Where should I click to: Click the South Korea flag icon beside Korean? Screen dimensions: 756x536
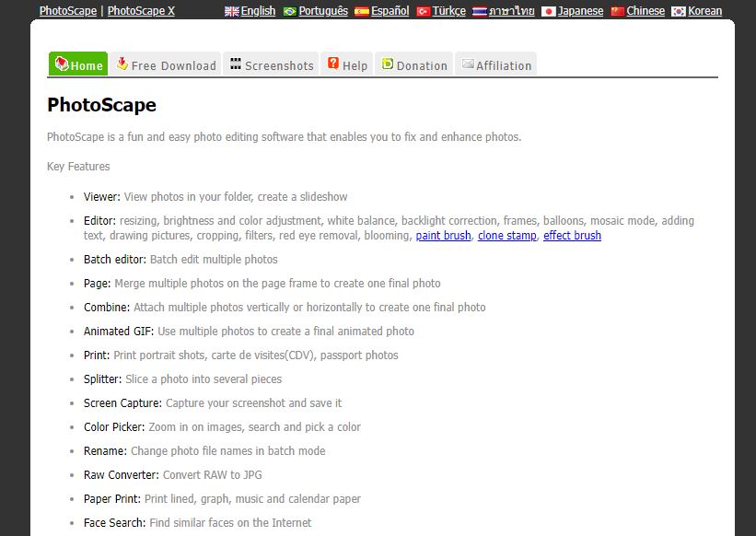pyautogui.click(x=679, y=11)
